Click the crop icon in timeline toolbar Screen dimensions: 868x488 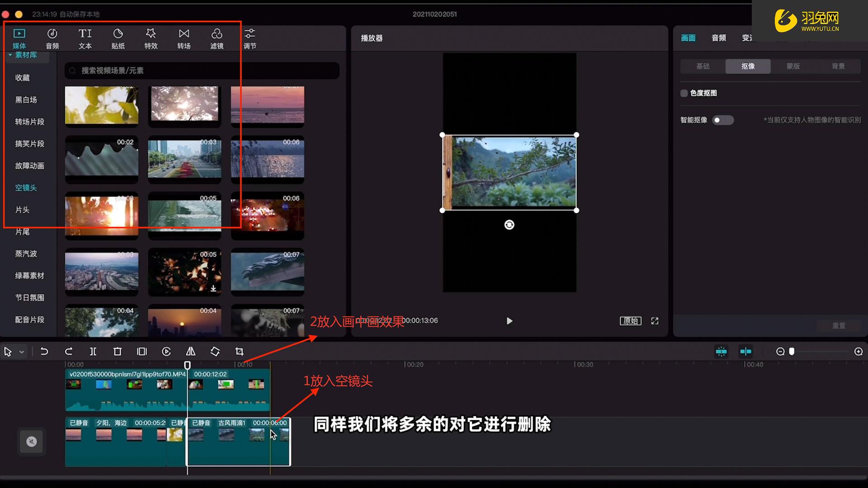point(239,351)
